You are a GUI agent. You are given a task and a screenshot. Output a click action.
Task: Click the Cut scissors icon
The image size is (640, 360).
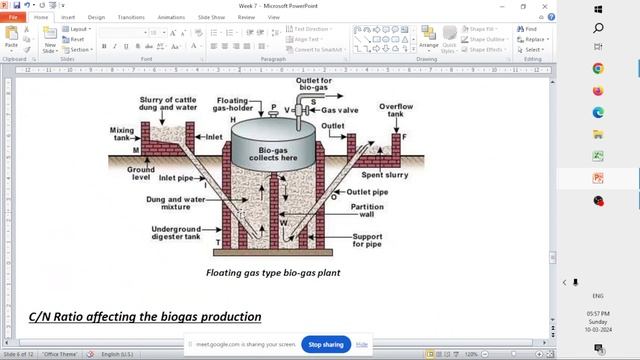pyautogui.click(x=27, y=29)
